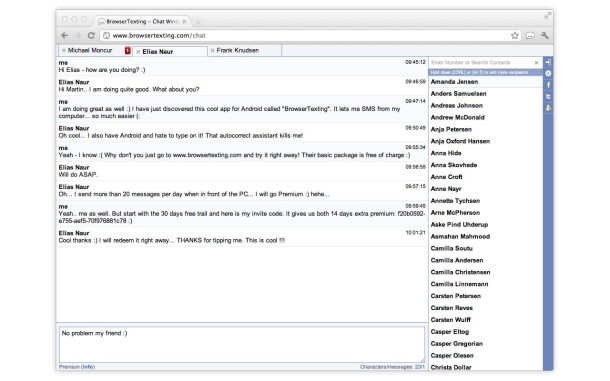
Task: Close the Elias Naur chat tab
Action: [138, 52]
